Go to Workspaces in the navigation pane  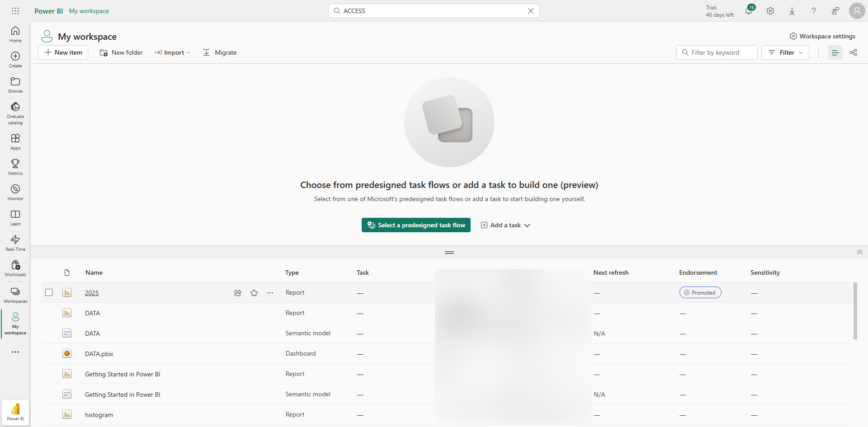[15, 294]
